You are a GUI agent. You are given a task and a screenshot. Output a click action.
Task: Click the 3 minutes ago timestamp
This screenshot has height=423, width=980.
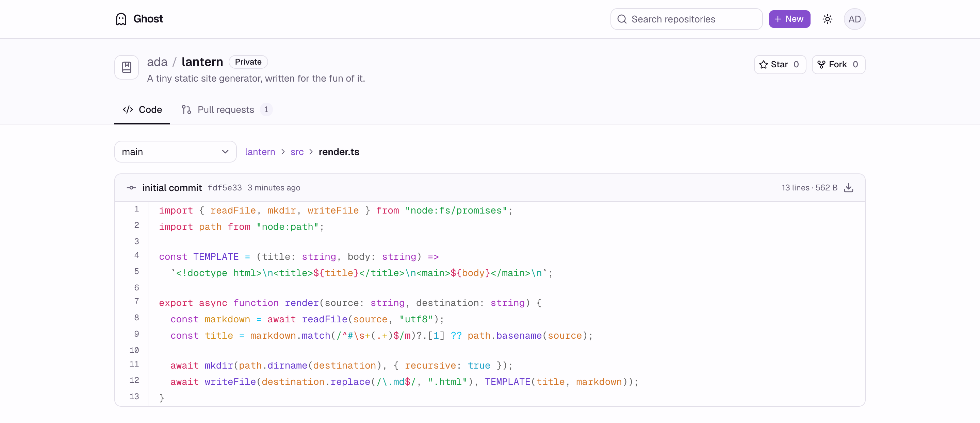(274, 188)
